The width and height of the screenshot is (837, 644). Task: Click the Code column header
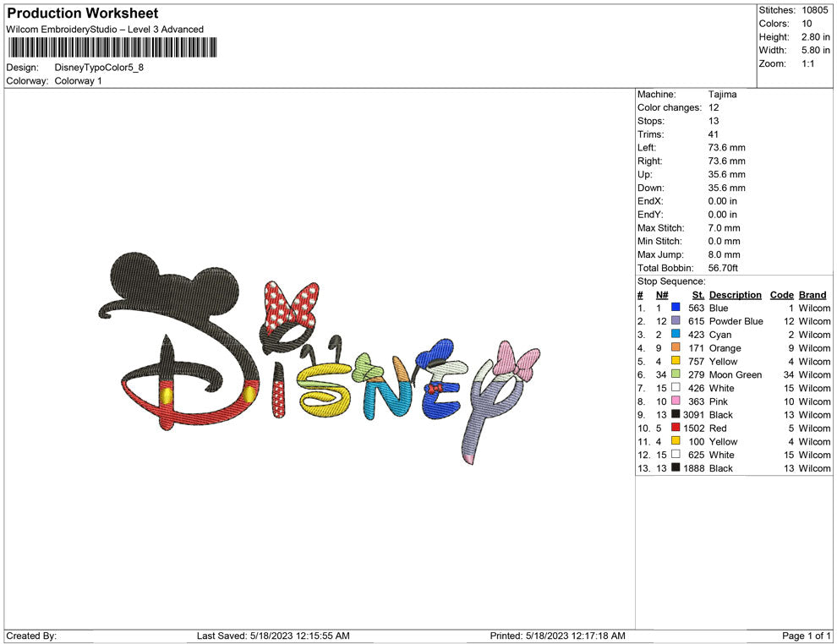pos(781,295)
